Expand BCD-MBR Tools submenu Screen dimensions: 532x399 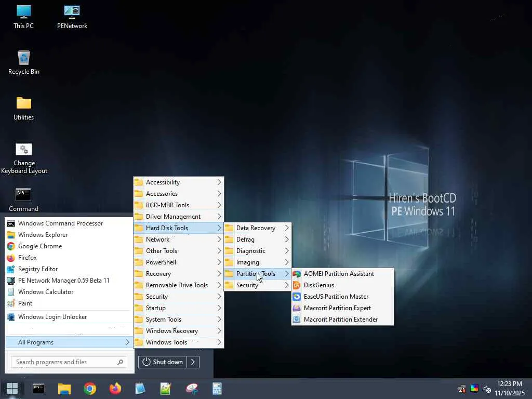click(179, 205)
